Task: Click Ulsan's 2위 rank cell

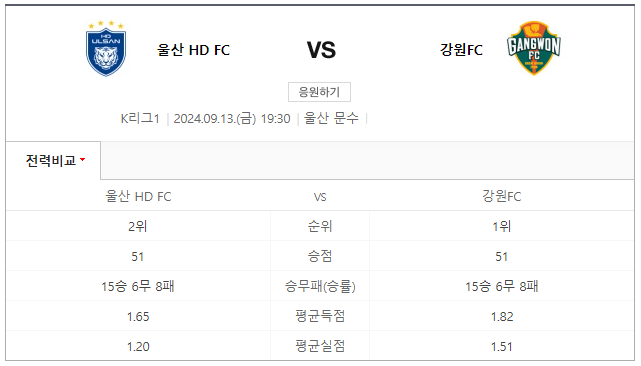Action: click(138, 226)
